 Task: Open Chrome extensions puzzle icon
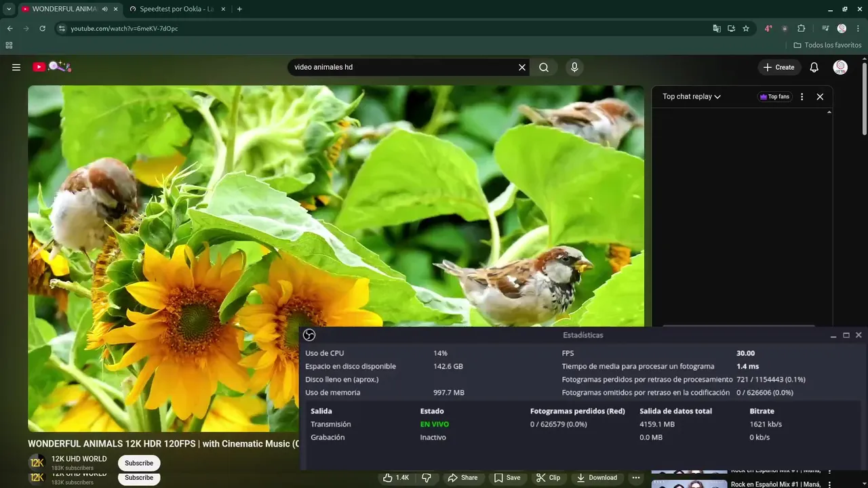[x=801, y=28]
